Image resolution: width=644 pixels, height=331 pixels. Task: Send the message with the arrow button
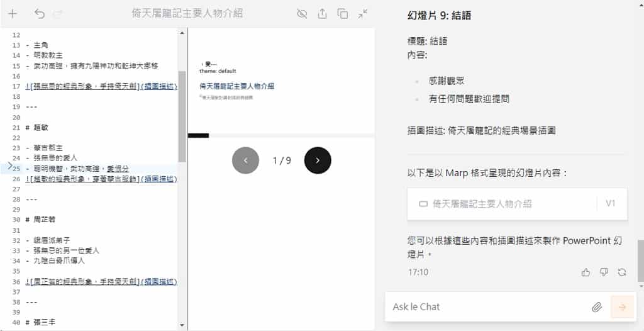click(x=622, y=306)
